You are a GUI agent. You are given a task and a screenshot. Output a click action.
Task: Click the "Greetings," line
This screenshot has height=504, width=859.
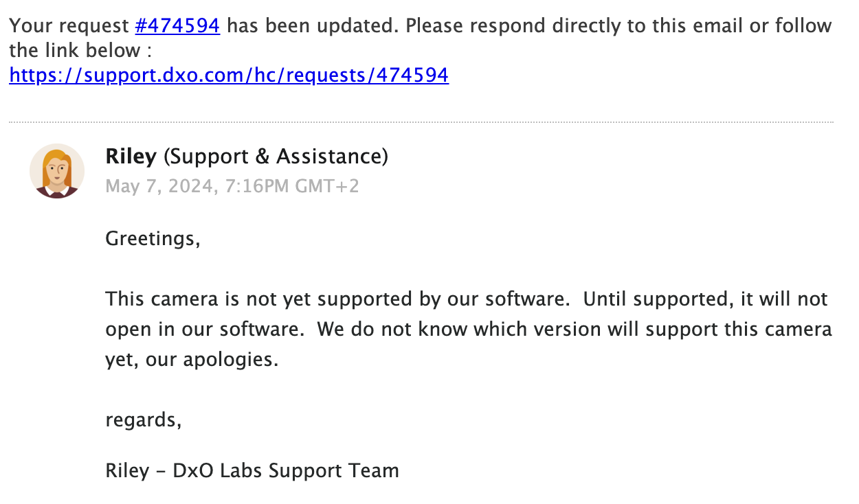tap(153, 239)
